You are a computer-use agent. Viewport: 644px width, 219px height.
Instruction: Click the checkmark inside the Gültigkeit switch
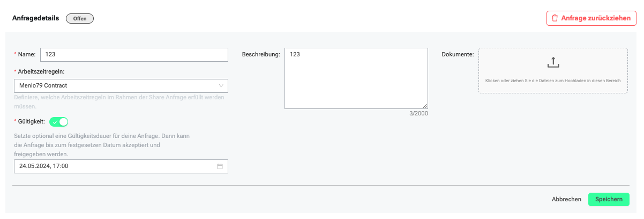click(x=55, y=122)
